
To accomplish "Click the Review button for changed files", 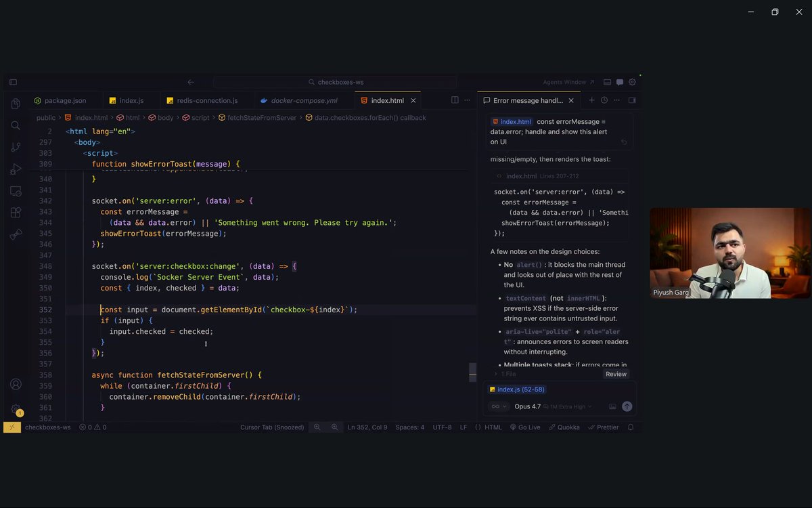I will [x=615, y=373].
